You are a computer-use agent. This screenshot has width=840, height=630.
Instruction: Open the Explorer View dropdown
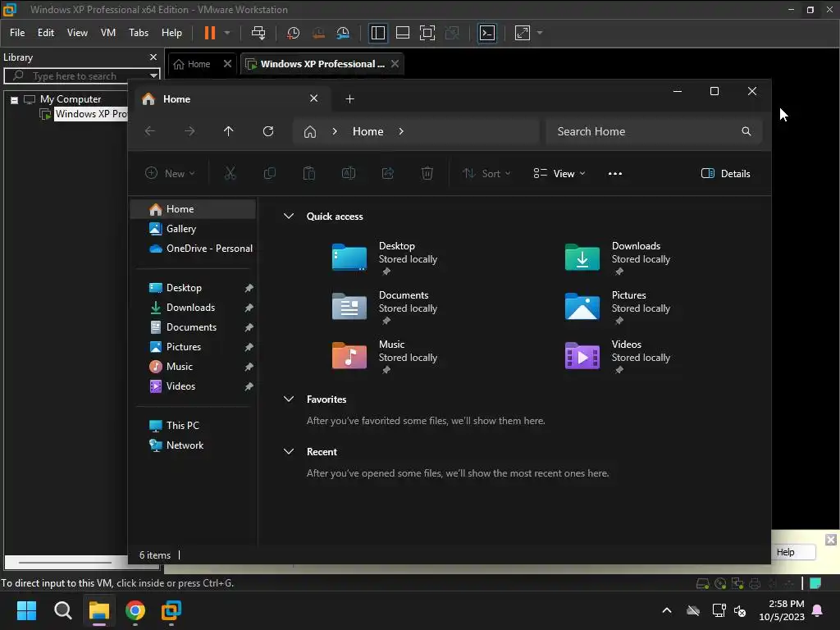pyautogui.click(x=559, y=174)
